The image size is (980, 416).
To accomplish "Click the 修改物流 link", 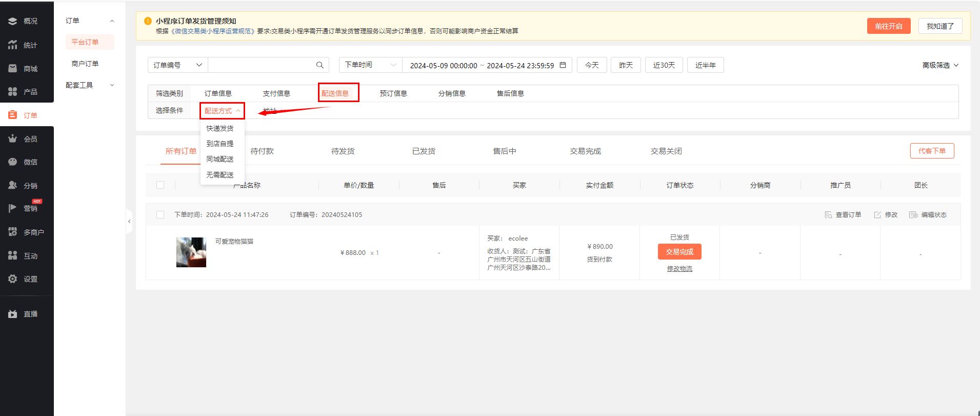I will coord(679,269).
